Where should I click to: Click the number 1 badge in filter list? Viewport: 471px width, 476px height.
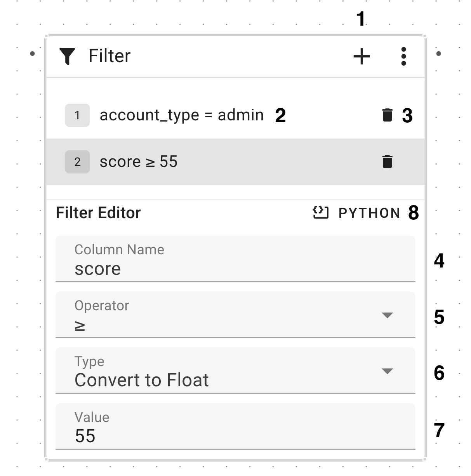click(x=77, y=115)
